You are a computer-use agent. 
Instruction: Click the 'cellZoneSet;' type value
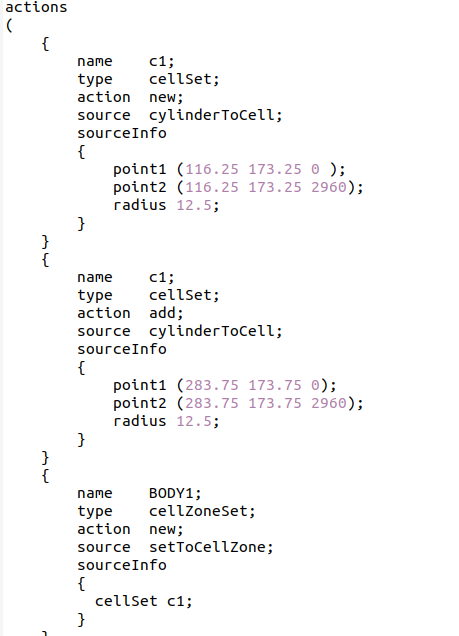pyautogui.click(x=202, y=511)
